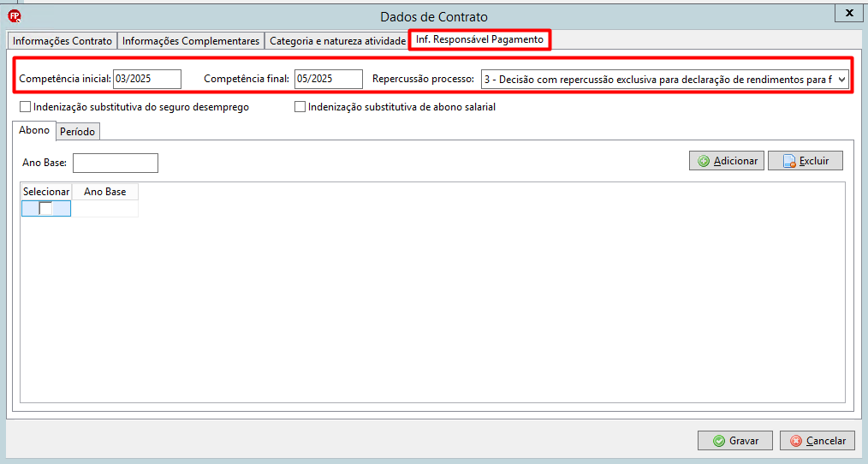Check Indenização substitutiva de abono salarial
Image resolution: width=868 pixels, height=464 pixels.
[300, 107]
